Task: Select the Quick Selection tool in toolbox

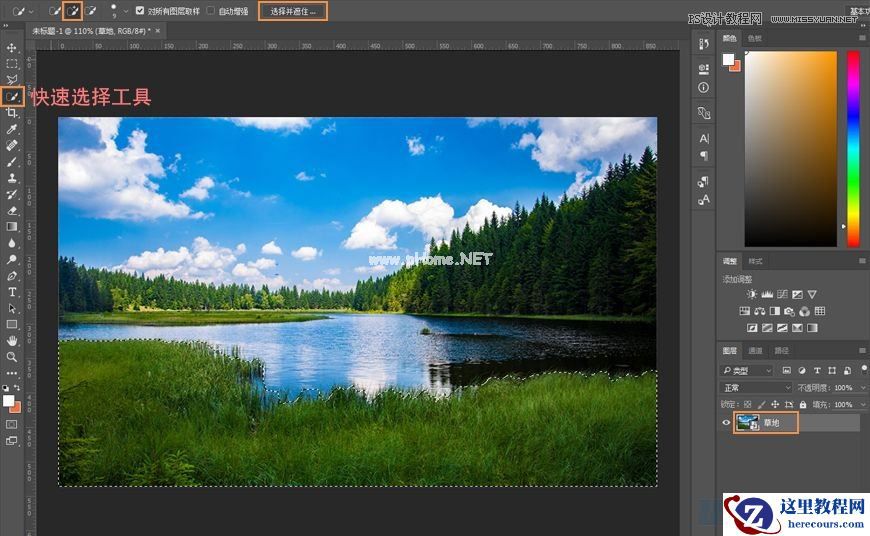Action: click(x=12, y=97)
